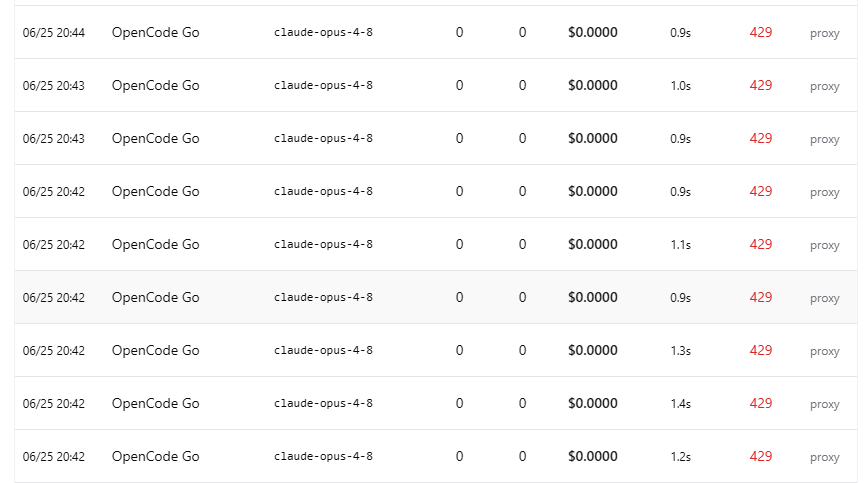Click the $0.0000 cost in the 1.0s row

coord(593,85)
